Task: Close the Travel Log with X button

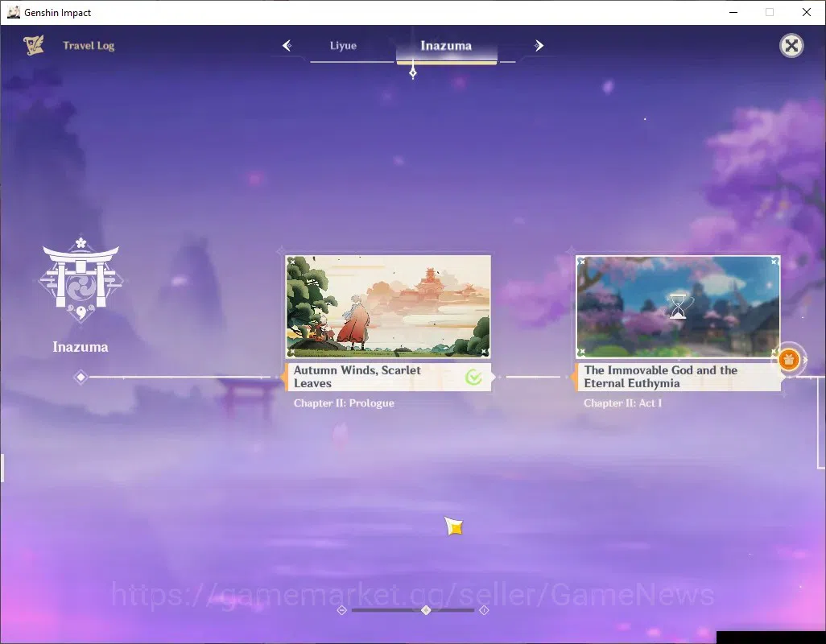Action: (791, 46)
